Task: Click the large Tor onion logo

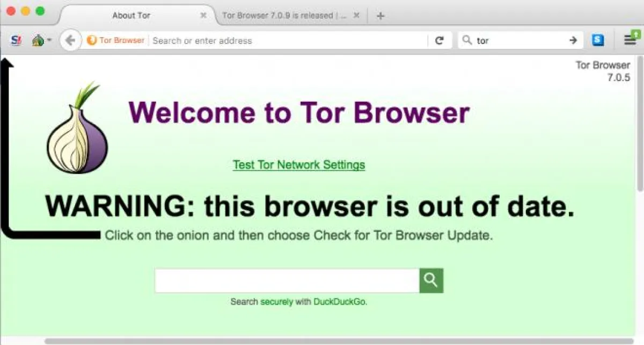Action: (77, 128)
